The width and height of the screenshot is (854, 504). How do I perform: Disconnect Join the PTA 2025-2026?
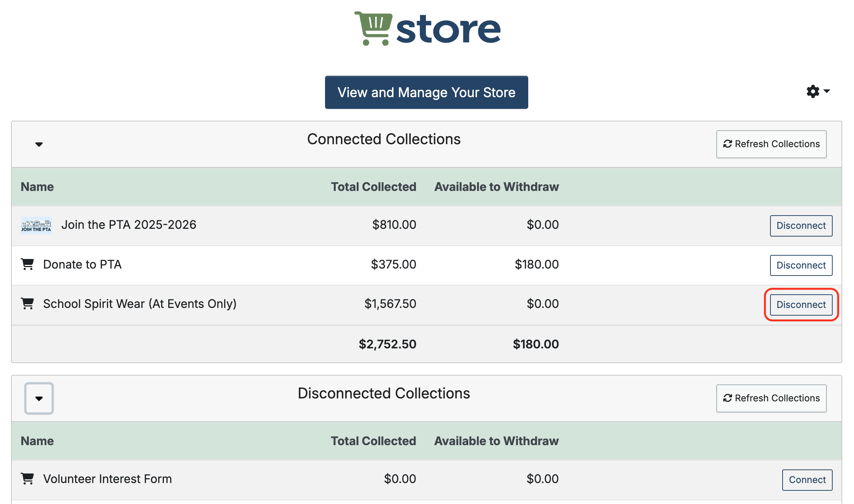[801, 226]
